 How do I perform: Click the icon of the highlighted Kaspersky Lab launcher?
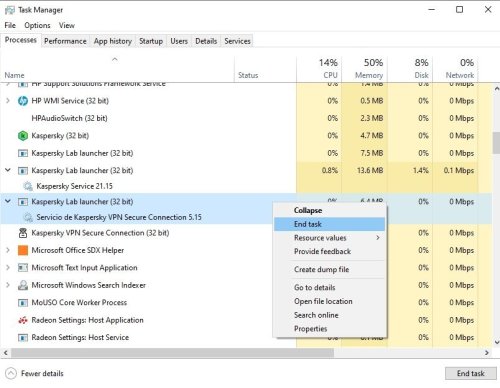tap(23, 202)
